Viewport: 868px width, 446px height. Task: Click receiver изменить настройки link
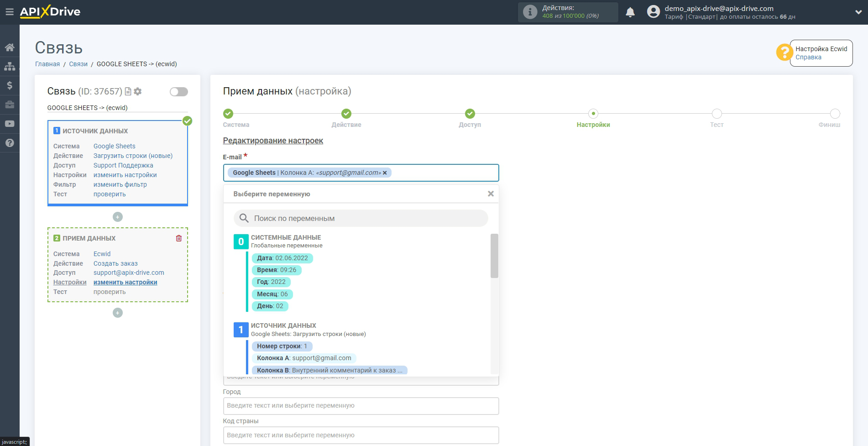tap(125, 282)
